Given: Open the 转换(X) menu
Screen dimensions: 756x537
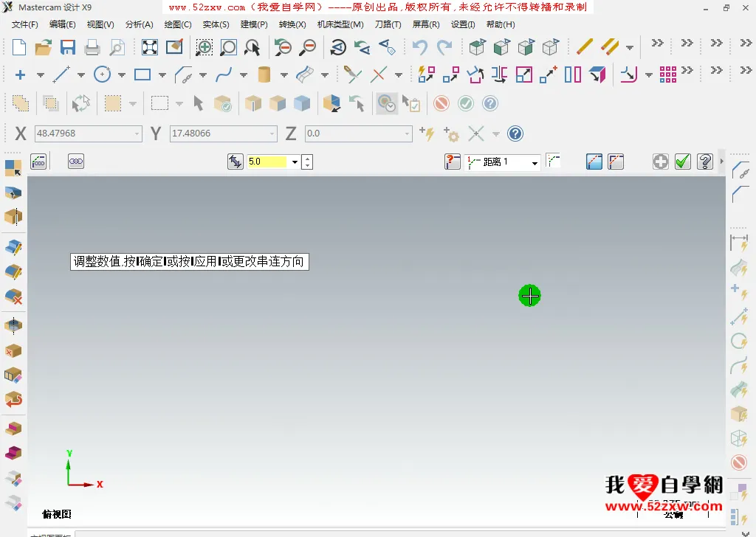Looking at the screenshot, I should pyautogui.click(x=292, y=24).
